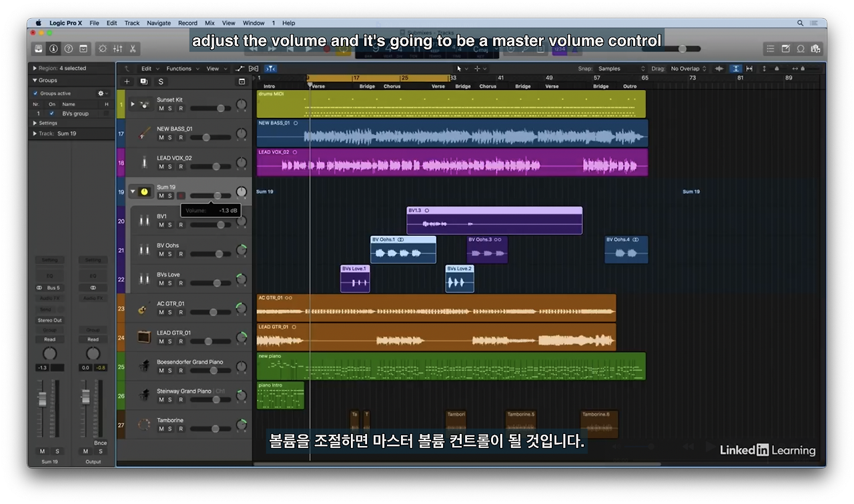
Task: Click the Waveform Zoom icon
Action: tap(719, 69)
